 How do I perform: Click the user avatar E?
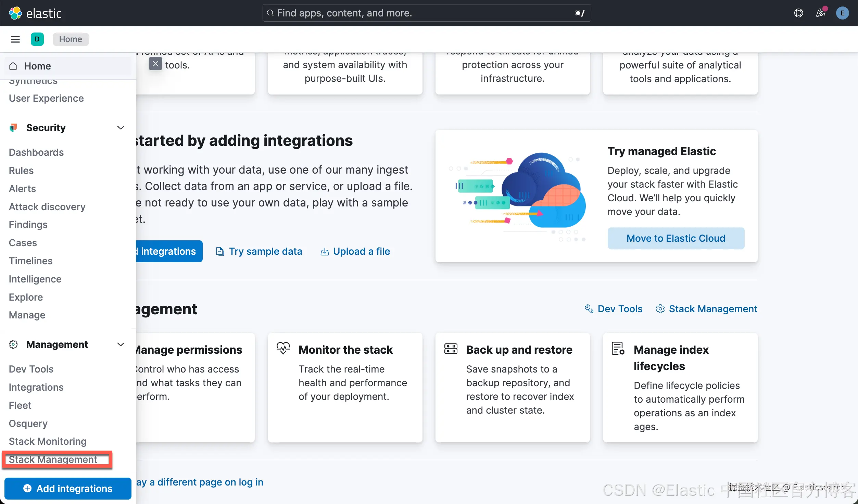(x=842, y=13)
